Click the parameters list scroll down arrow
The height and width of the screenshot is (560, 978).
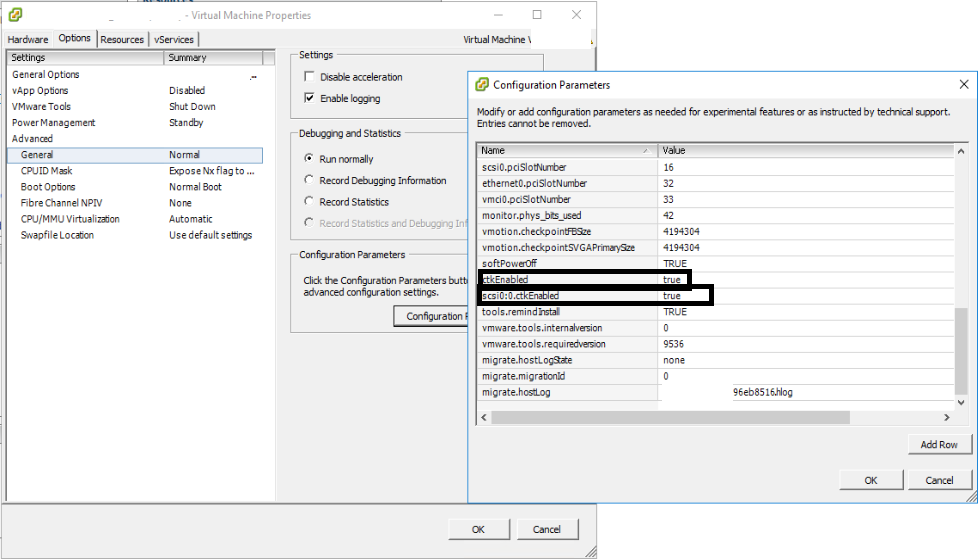(961, 402)
